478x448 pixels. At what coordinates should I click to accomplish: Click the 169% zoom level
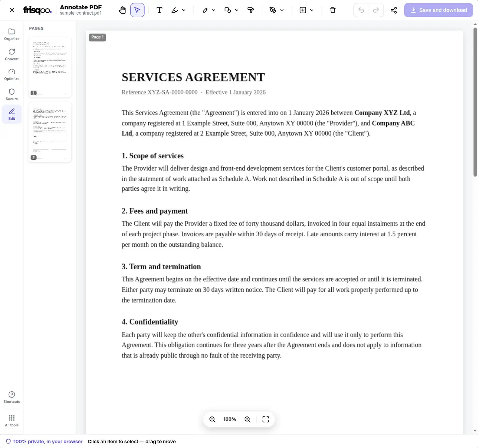point(230,419)
